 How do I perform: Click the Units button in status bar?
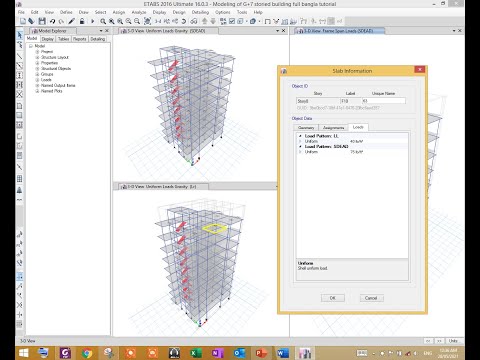pyautogui.click(x=453, y=341)
